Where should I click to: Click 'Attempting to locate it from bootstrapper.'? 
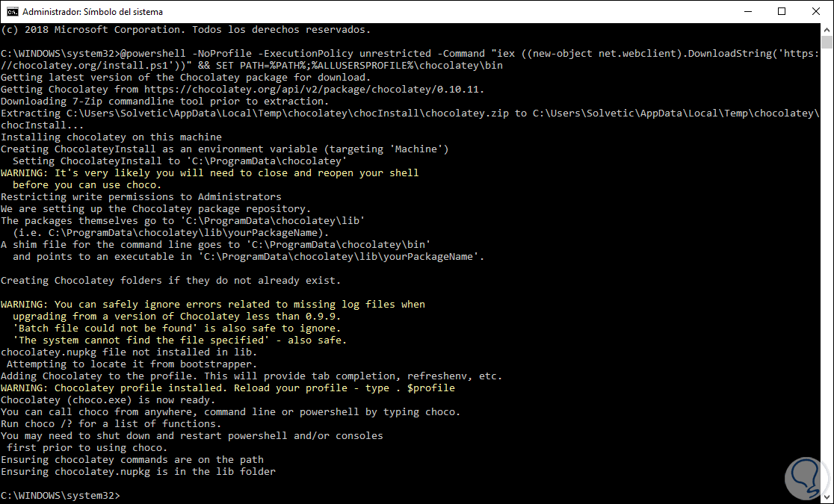132,364
